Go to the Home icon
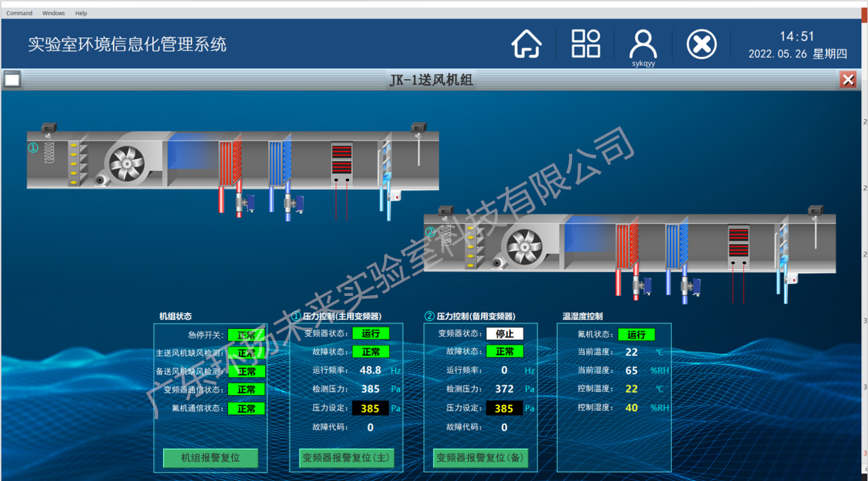Image resolution: width=868 pixels, height=481 pixels. point(527,44)
